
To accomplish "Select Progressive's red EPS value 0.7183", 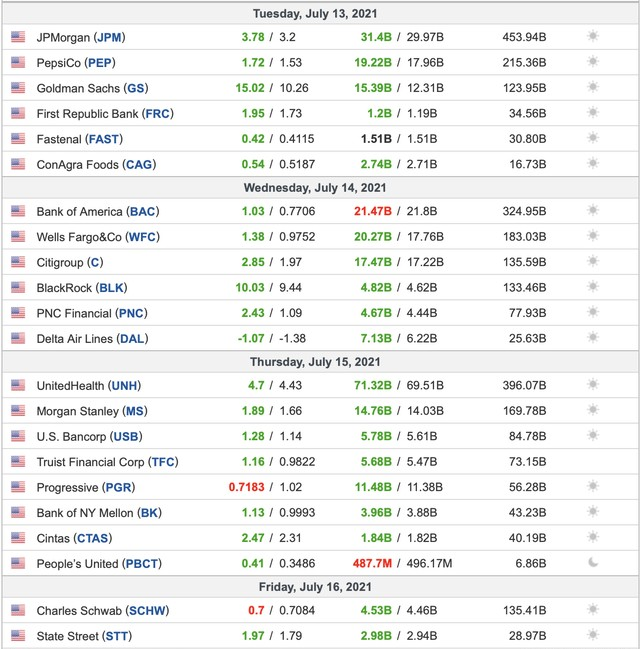I will pos(246,487).
